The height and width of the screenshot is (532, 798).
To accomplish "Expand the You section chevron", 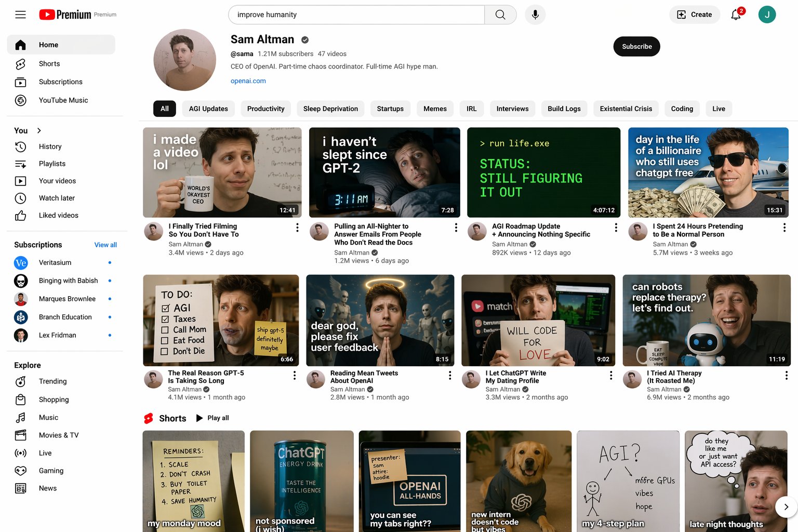I will [39, 130].
